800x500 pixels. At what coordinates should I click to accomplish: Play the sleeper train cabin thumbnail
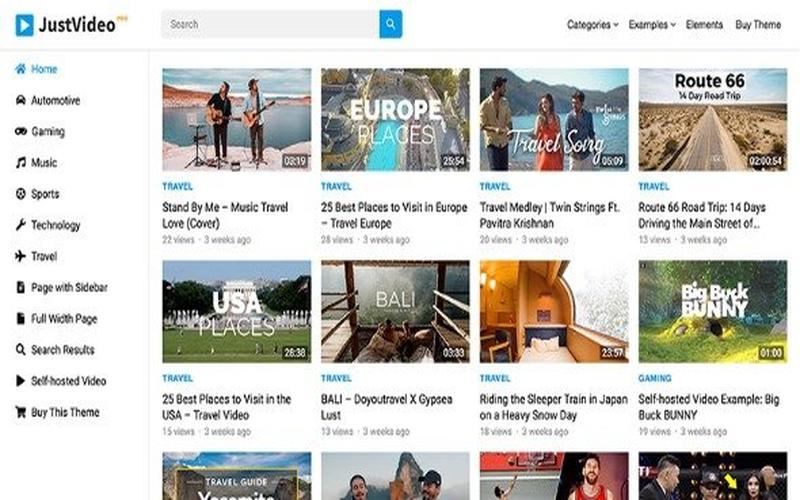pyautogui.click(x=554, y=312)
